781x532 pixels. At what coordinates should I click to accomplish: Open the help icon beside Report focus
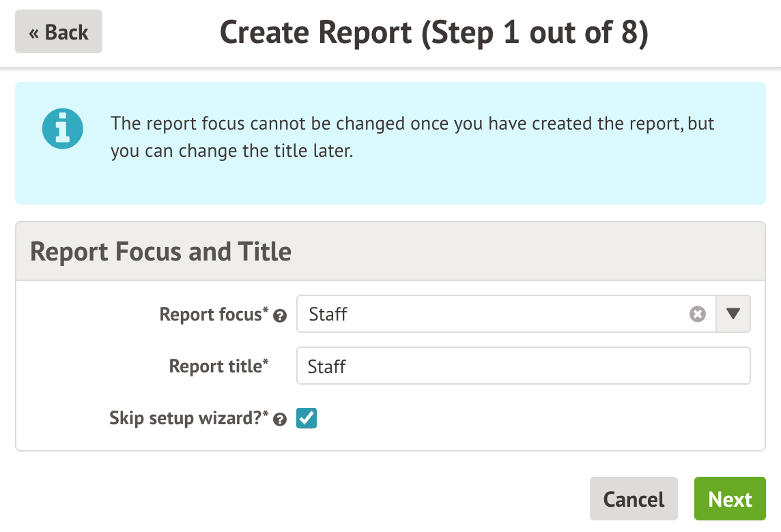pyautogui.click(x=279, y=316)
